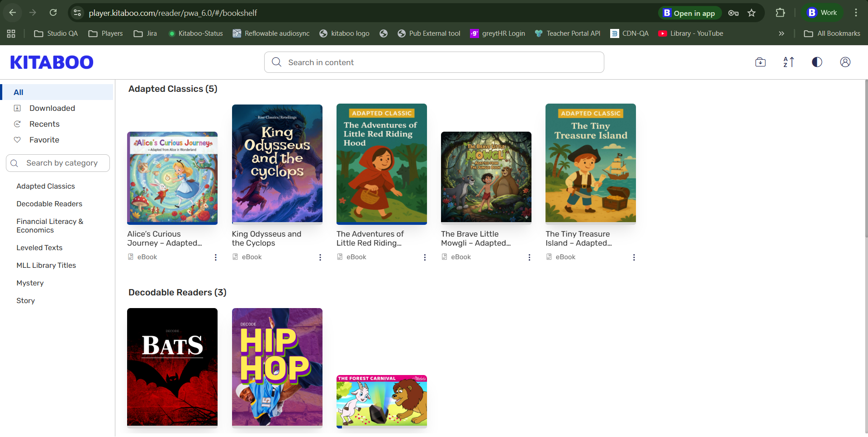Click the Search in content field
This screenshot has height=437, width=868.
[x=434, y=62]
